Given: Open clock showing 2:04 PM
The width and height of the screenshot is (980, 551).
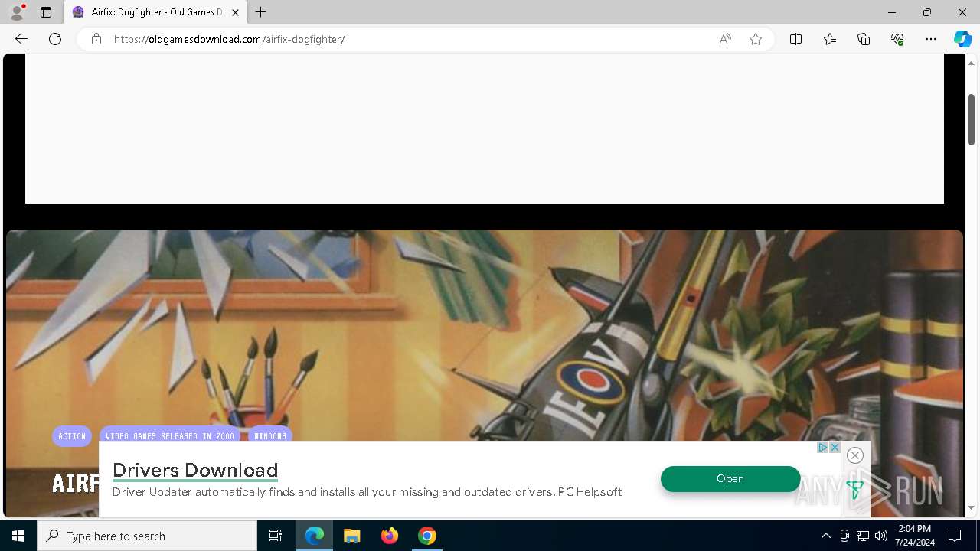Looking at the screenshot, I should click(914, 536).
